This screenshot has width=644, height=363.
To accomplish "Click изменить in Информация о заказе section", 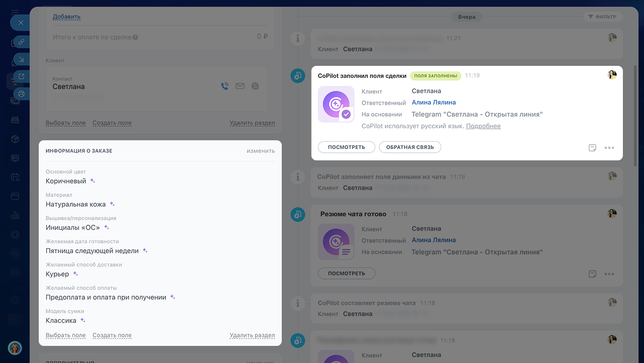I will [x=261, y=151].
